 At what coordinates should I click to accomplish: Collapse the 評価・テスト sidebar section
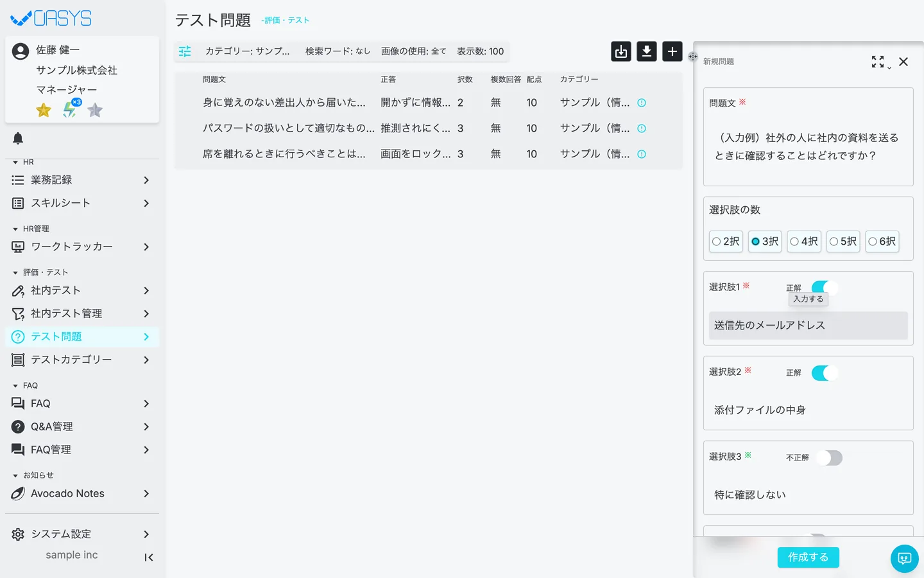coord(40,272)
